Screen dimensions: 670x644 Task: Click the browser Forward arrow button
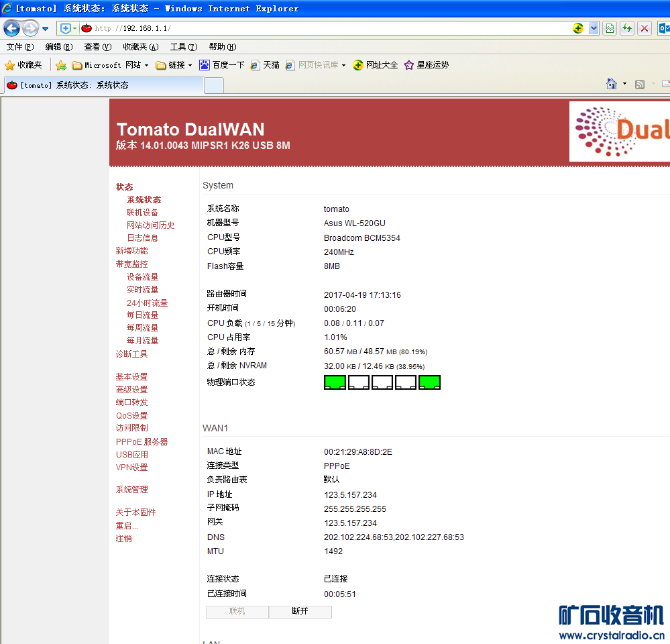(30, 29)
